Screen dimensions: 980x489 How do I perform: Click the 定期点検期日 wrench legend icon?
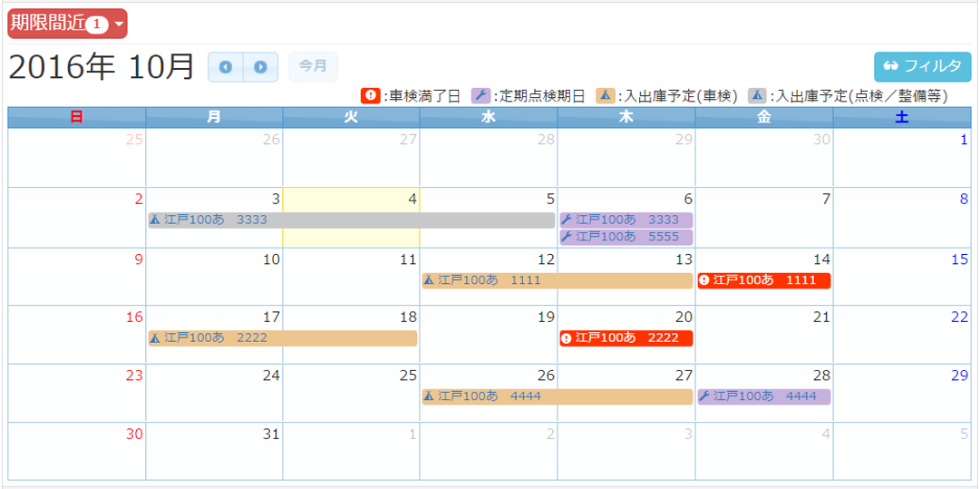coord(480,95)
